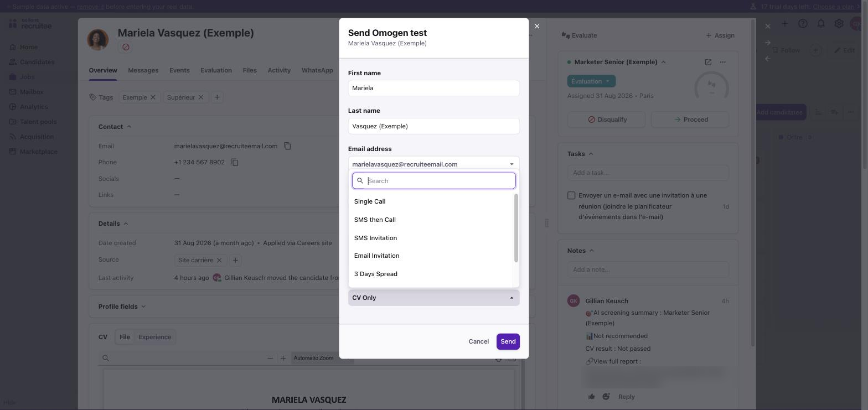Open job more options menu
This screenshot has width=868, height=410.
(722, 62)
